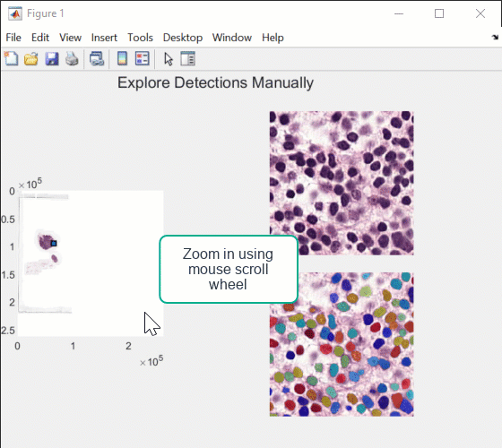Click the bottom colored nuclei detection image

342,344
